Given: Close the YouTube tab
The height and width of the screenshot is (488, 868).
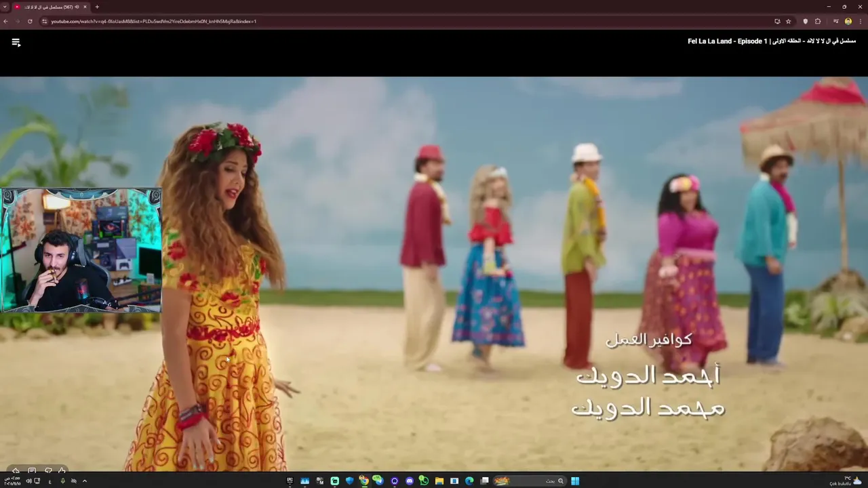Looking at the screenshot, I should coord(85,7).
